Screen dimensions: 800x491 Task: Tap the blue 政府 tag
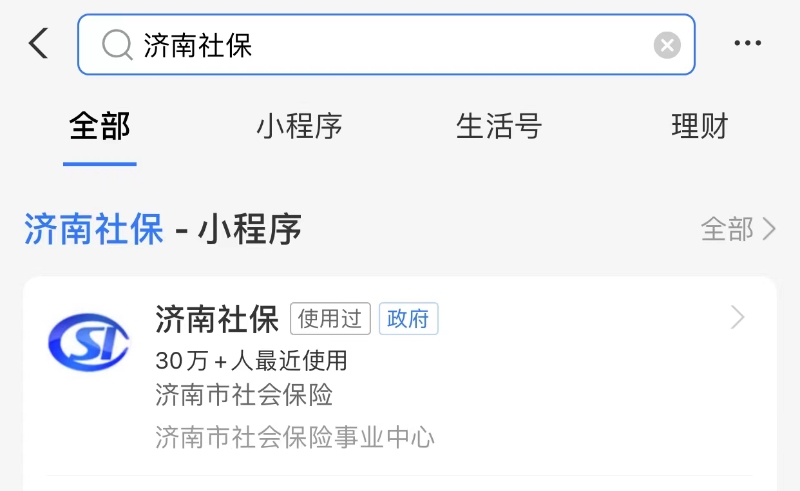click(408, 318)
